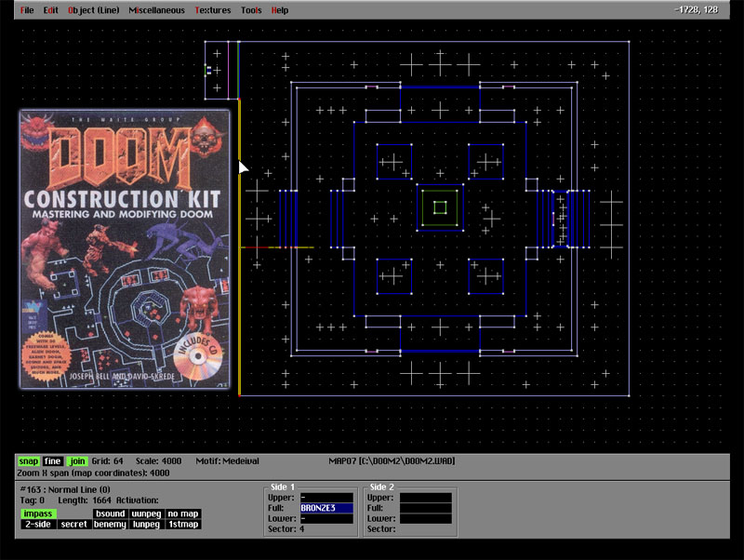Toggle the fine mode option
This screenshot has height=560, width=744.
(52, 460)
